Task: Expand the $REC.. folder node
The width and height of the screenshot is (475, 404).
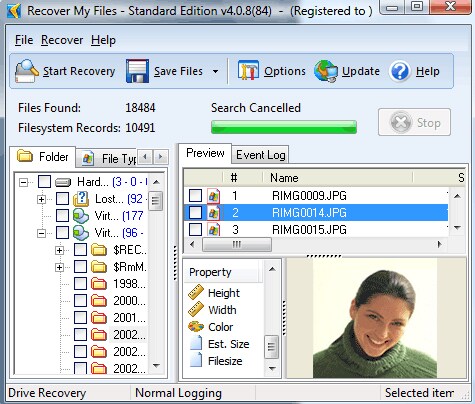Action: pos(59,250)
